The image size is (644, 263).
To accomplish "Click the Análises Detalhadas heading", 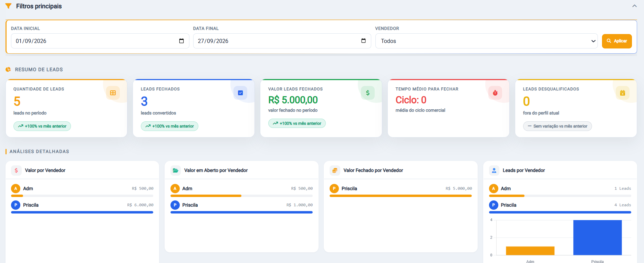I will pyautogui.click(x=39, y=151).
